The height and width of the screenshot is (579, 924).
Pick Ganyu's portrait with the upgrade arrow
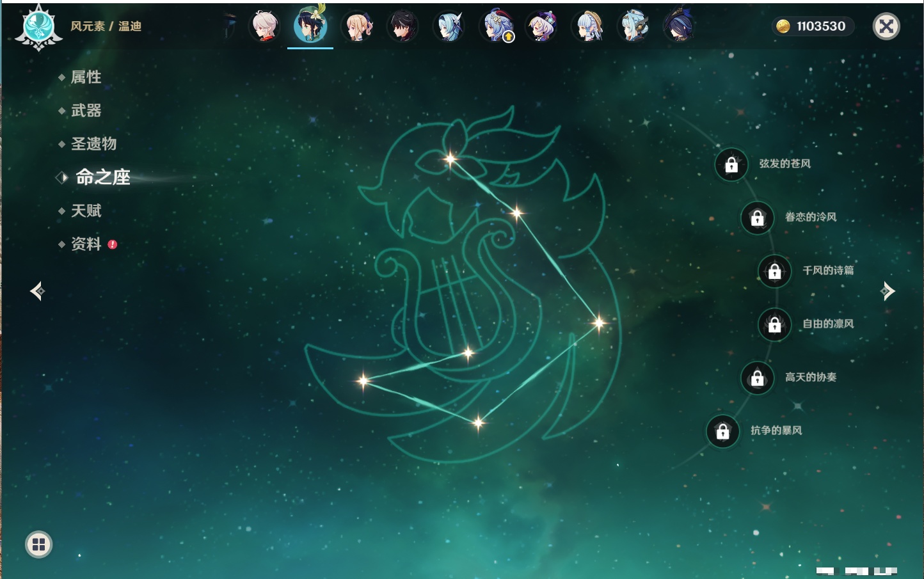496,26
